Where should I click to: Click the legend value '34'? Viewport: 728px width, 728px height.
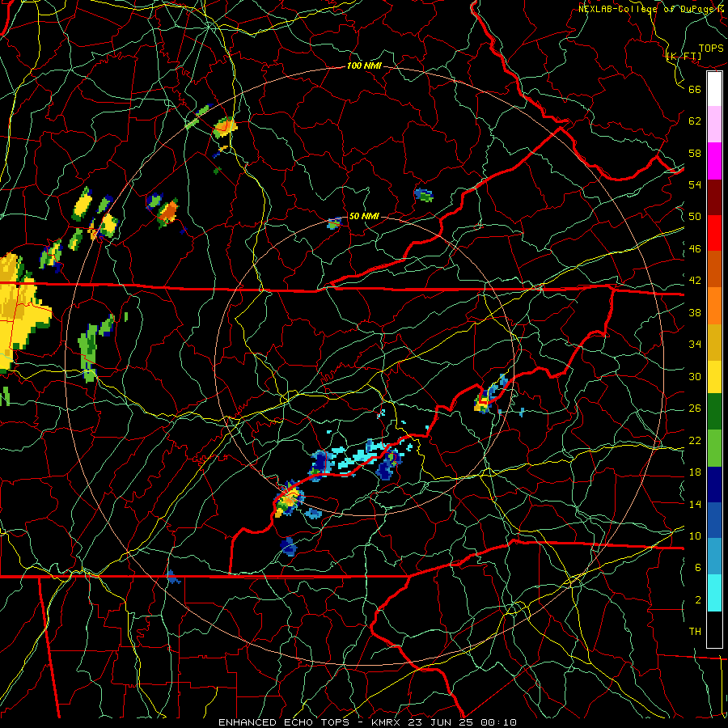click(695, 345)
